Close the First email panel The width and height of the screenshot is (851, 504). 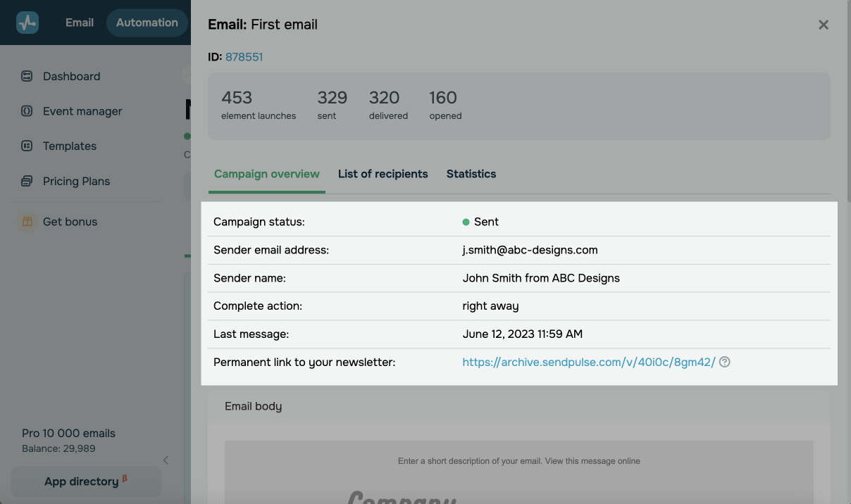[823, 25]
